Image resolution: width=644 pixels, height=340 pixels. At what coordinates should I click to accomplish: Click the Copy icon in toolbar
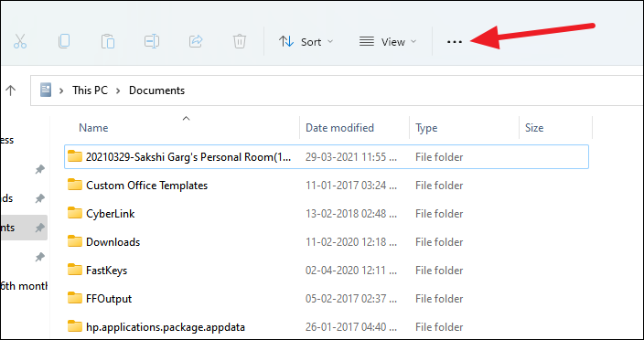point(64,41)
